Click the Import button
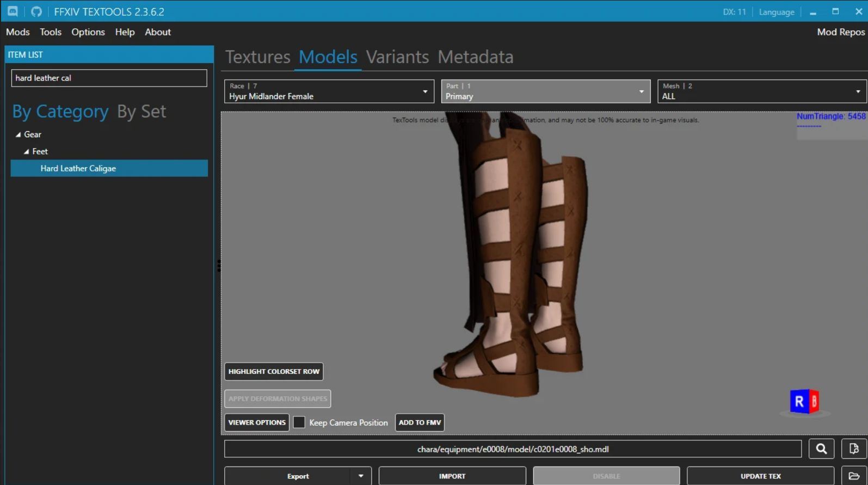Image resolution: width=868 pixels, height=485 pixels. [452, 476]
